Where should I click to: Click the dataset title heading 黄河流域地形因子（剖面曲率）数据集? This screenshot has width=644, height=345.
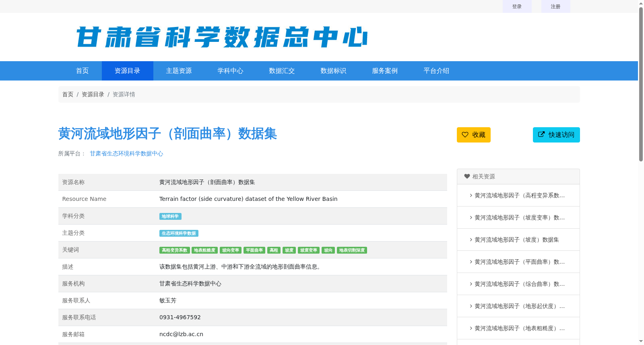[167, 134]
